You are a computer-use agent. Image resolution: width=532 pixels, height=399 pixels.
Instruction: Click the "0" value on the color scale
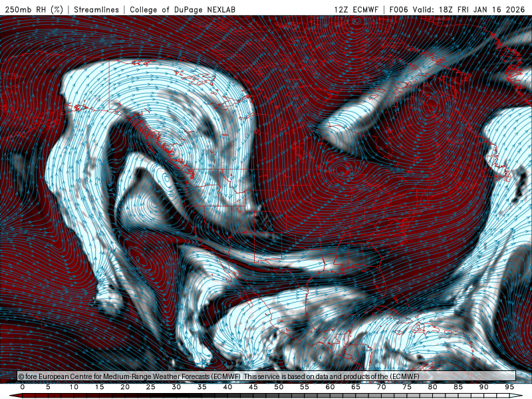[x=23, y=387]
